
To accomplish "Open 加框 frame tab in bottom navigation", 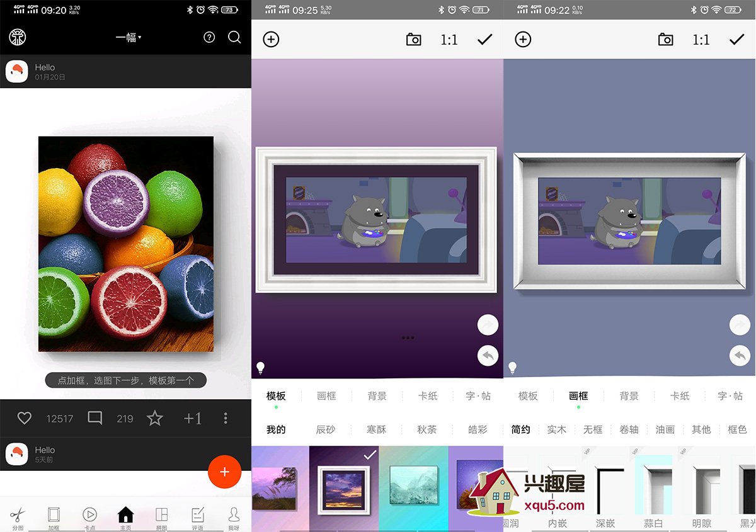I will [x=54, y=518].
